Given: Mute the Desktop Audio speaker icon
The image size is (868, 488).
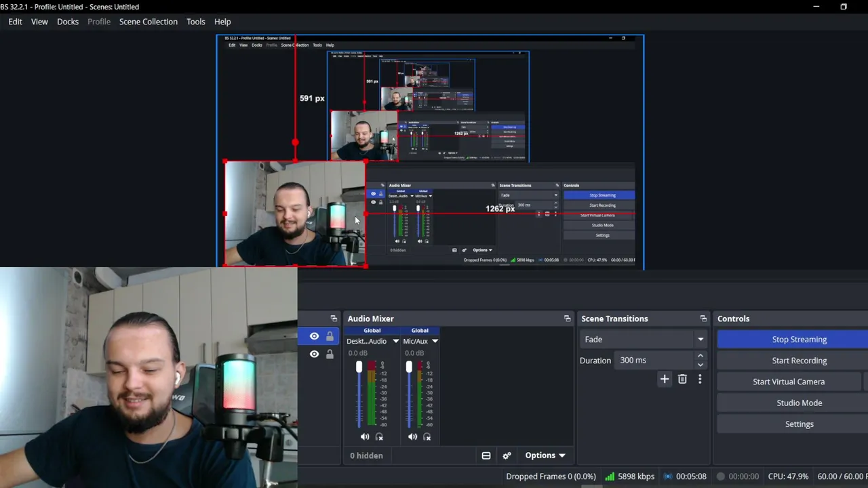Looking at the screenshot, I should [x=365, y=437].
